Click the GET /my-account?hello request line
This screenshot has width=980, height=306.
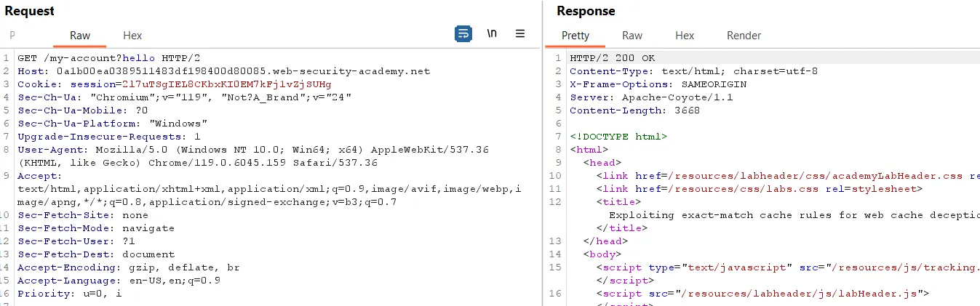pyautogui.click(x=109, y=58)
